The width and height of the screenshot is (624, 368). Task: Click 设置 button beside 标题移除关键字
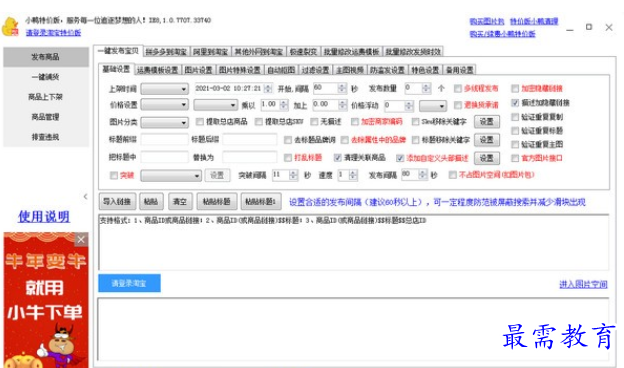[487, 140]
